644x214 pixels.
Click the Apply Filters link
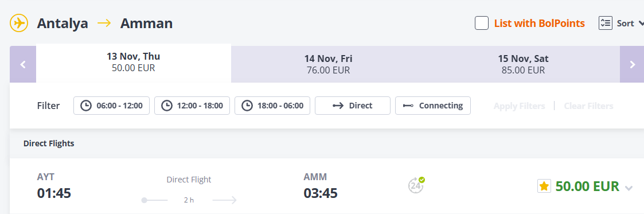click(519, 106)
